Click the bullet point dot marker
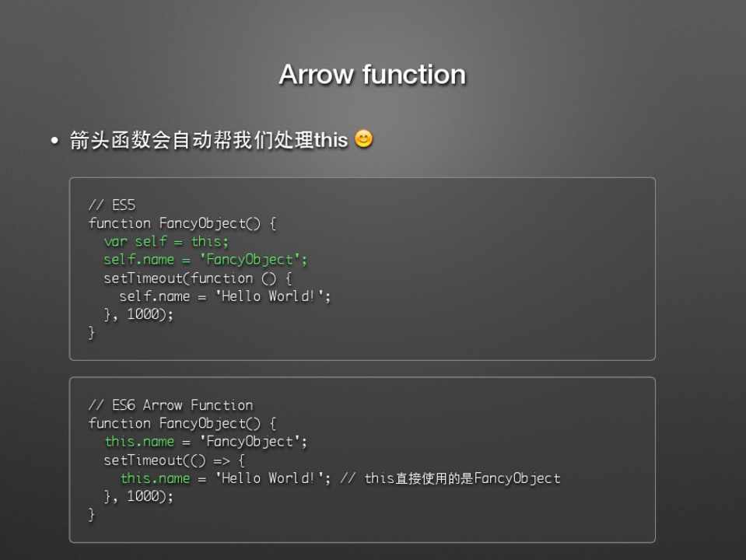Screen dimensions: 746x560 pos(54,142)
